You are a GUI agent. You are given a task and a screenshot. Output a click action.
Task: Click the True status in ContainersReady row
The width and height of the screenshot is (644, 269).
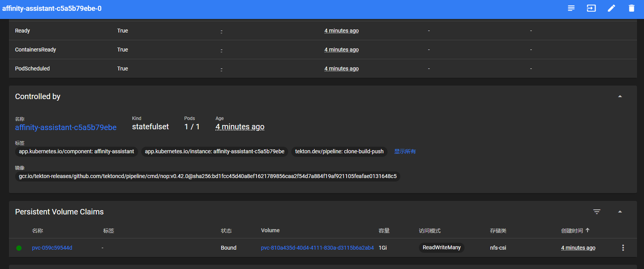[x=123, y=50]
